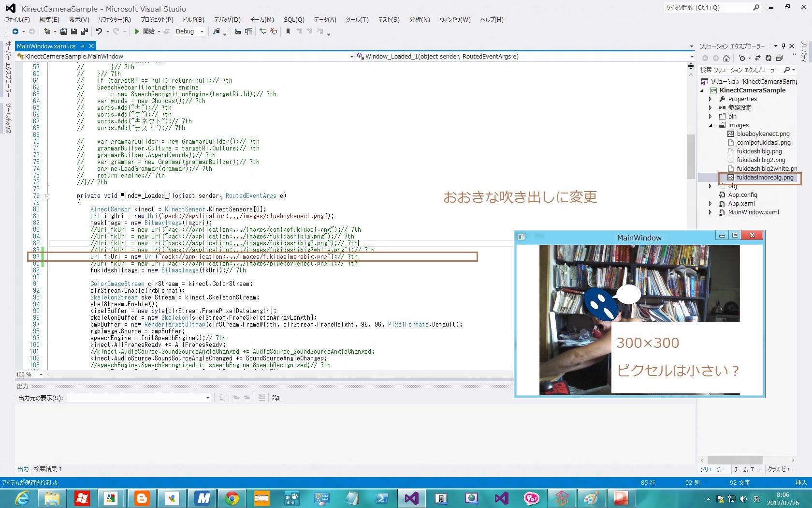Viewport: 812px width, 508px height.
Task: Switch to the クラス ビュー tab
Action: click(781, 469)
